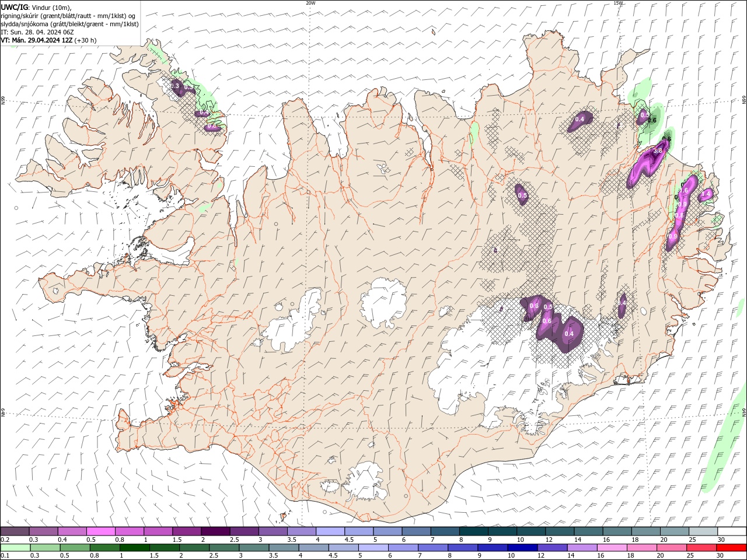The image size is (747, 560).
Task: Click pale green lower-row swatch between 0.1 and 0.3
Action: [15, 548]
